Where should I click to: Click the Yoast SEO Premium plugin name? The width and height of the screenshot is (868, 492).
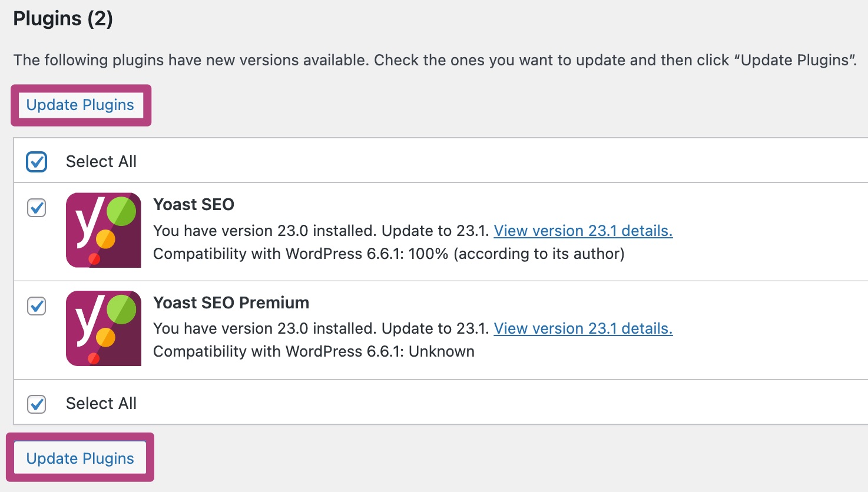click(231, 302)
